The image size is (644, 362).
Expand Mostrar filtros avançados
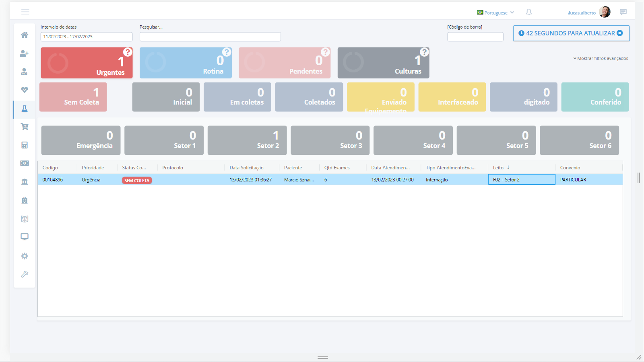(x=601, y=59)
